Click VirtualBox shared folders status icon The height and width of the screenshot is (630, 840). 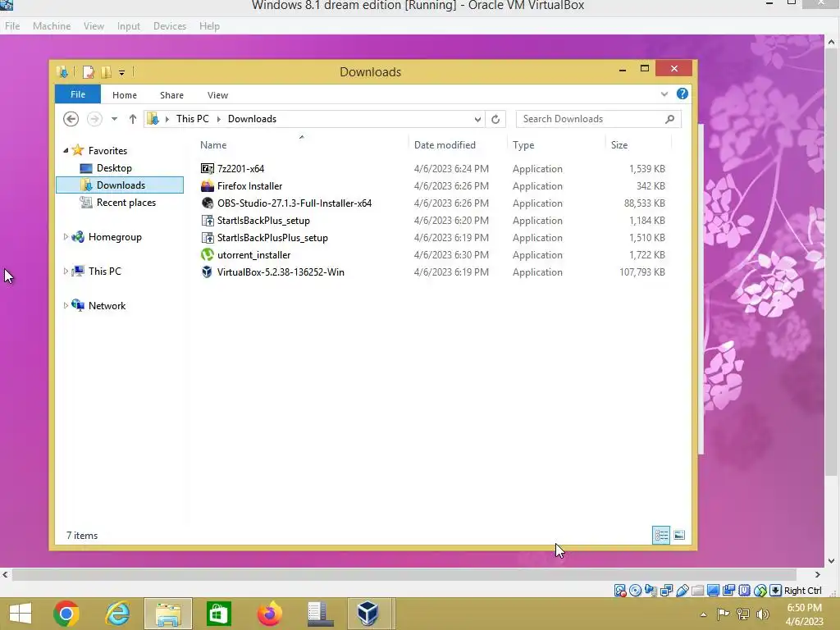(697, 591)
